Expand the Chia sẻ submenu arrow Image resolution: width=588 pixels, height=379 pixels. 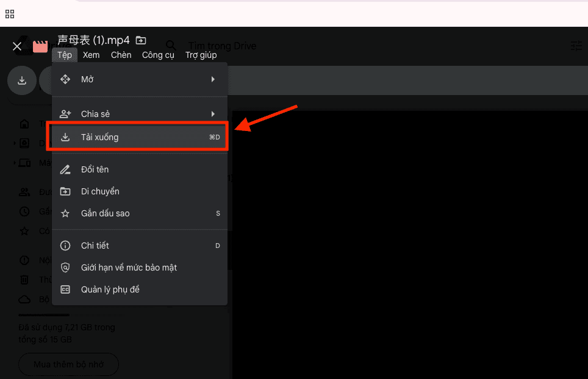tap(213, 114)
